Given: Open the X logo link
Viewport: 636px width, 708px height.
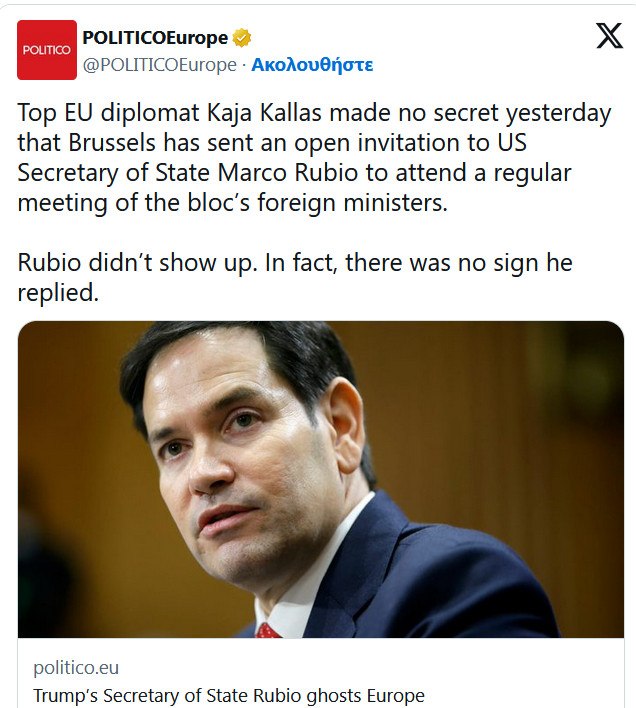Looking at the screenshot, I should (x=608, y=37).
